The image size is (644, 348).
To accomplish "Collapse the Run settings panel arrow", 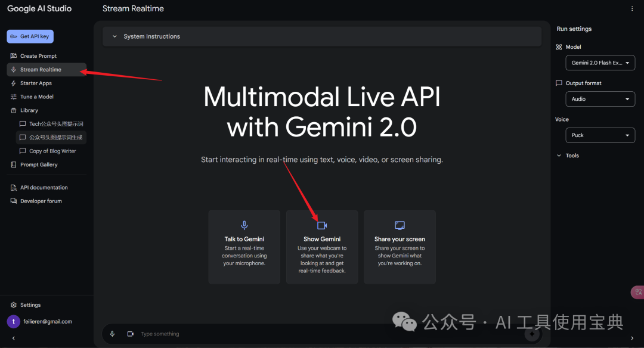I will (632, 338).
